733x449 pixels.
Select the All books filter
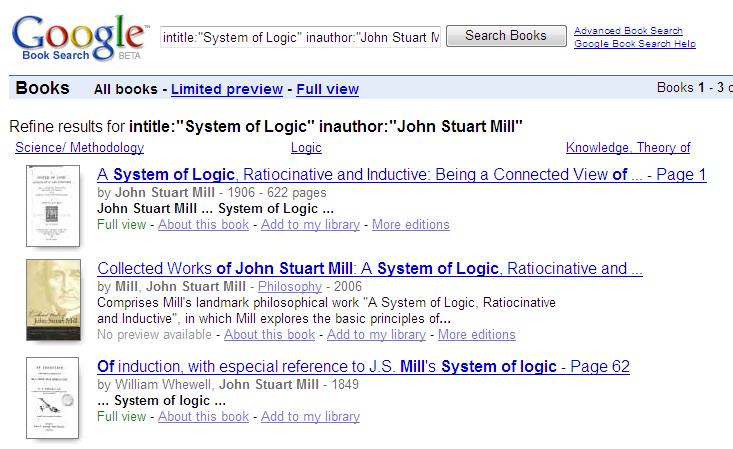(125, 89)
